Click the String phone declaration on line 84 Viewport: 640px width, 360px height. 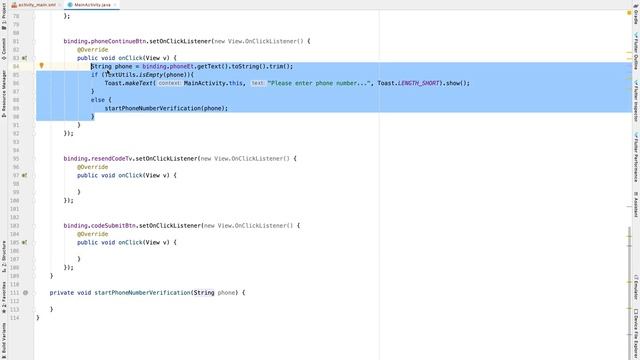click(x=111, y=67)
